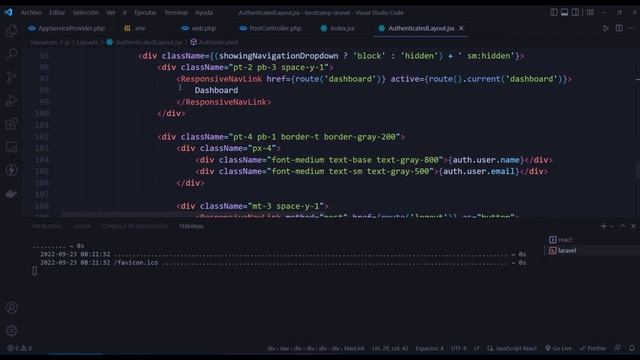Open launch profile dropdown beside plus
This screenshot has width=640, height=360.
[611, 226]
